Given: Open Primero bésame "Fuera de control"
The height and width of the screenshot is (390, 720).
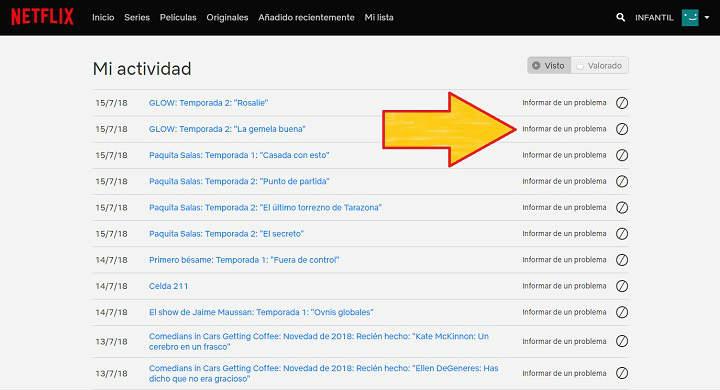Looking at the screenshot, I should (x=244, y=260).
